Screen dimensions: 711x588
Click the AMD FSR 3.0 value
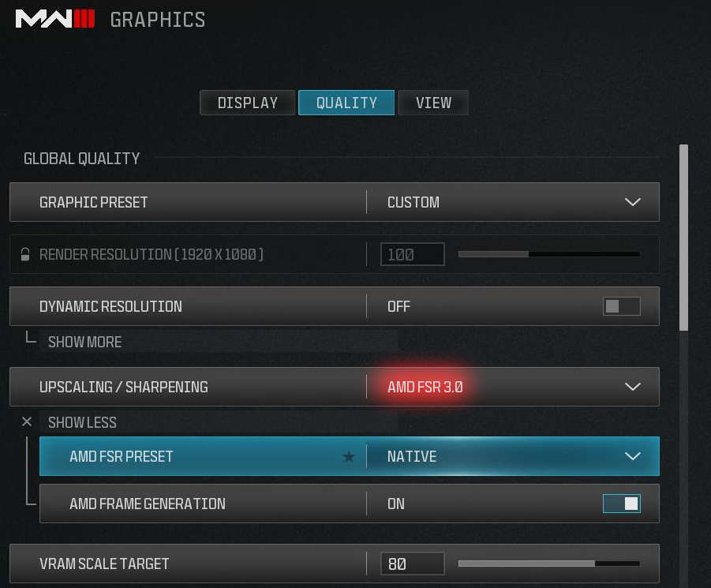[x=425, y=387]
